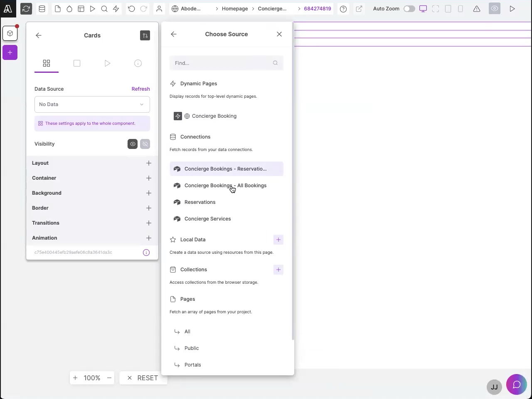Click the branch icon in Cards header
This screenshot has height=399, width=532.
tap(145, 35)
